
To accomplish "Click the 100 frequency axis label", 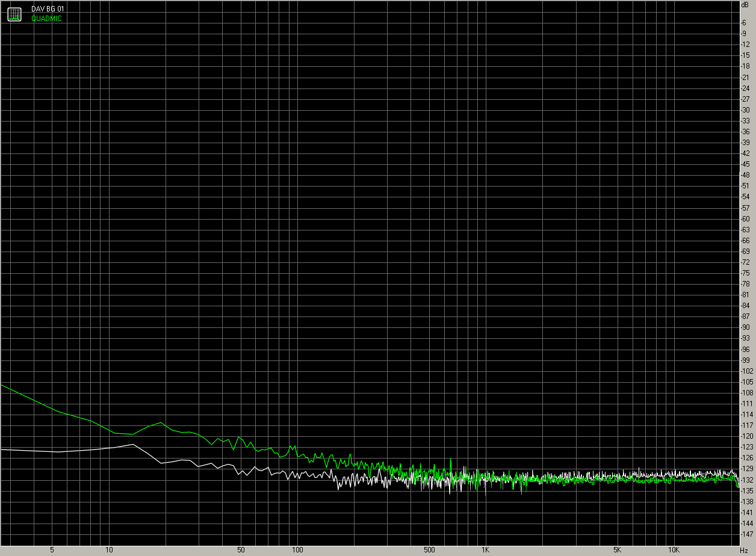I will click(297, 551).
